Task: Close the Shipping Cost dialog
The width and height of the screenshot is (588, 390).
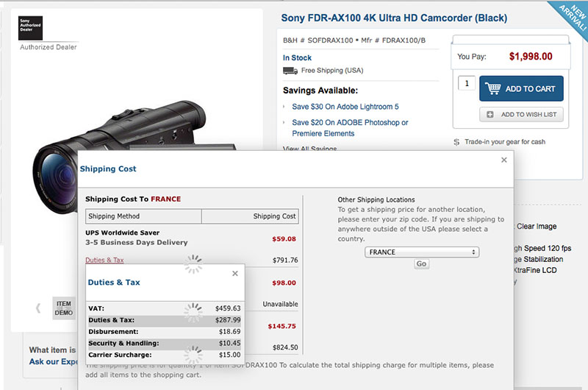Action: (x=503, y=159)
